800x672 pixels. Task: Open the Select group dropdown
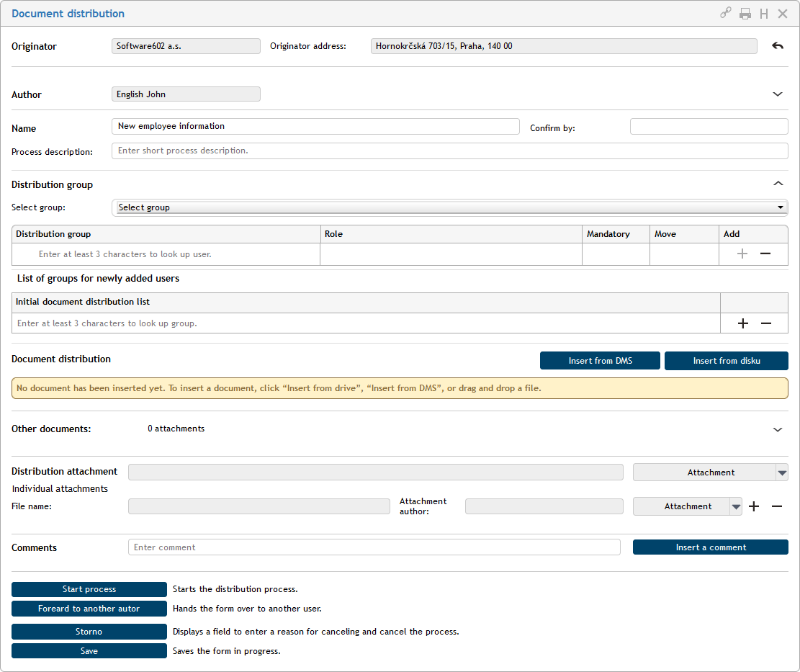tap(450, 207)
